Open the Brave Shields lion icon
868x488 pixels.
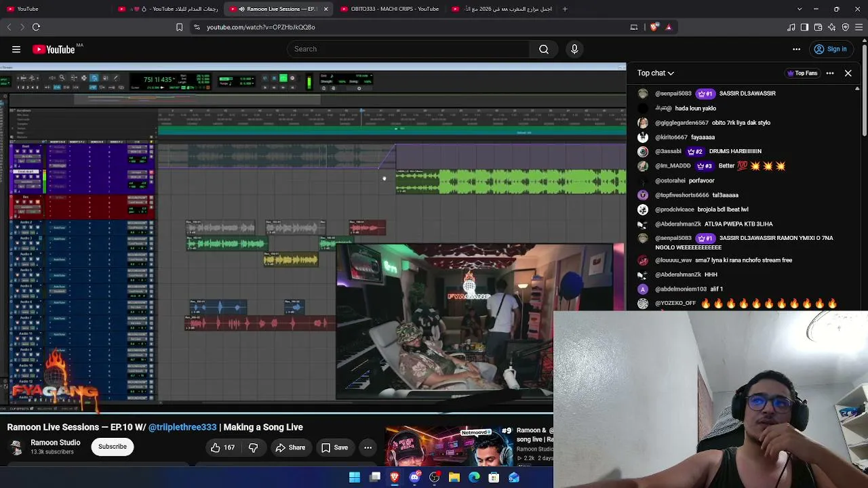pyautogui.click(x=654, y=27)
